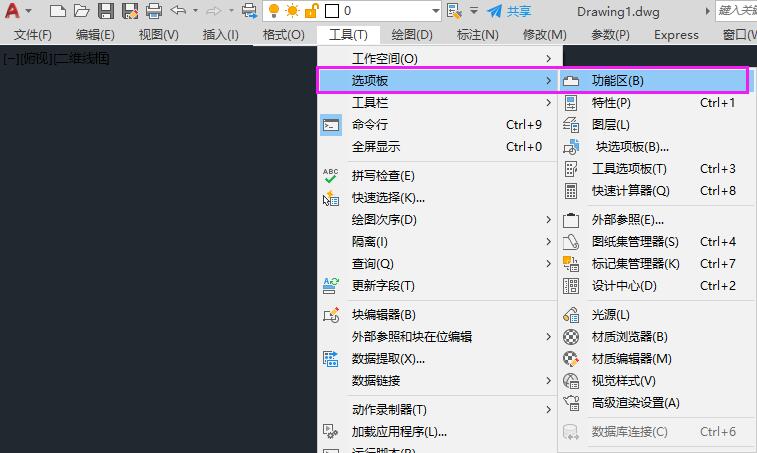Viewport: 757px width, 453px height.
Task: Click the Save As icon
Action: [x=130, y=11]
